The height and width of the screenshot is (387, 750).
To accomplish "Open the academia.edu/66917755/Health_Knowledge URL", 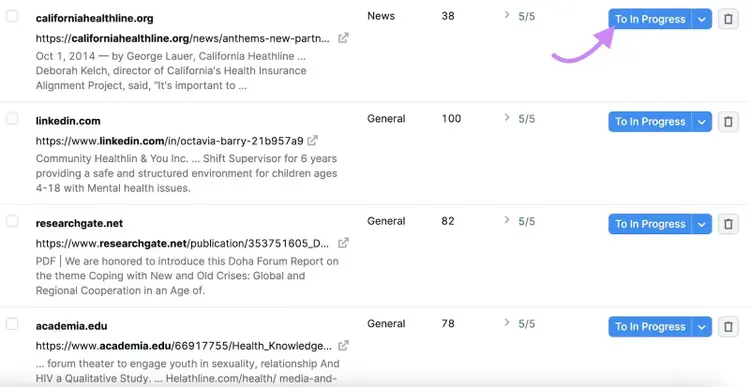I will click(x=184, y=346).
